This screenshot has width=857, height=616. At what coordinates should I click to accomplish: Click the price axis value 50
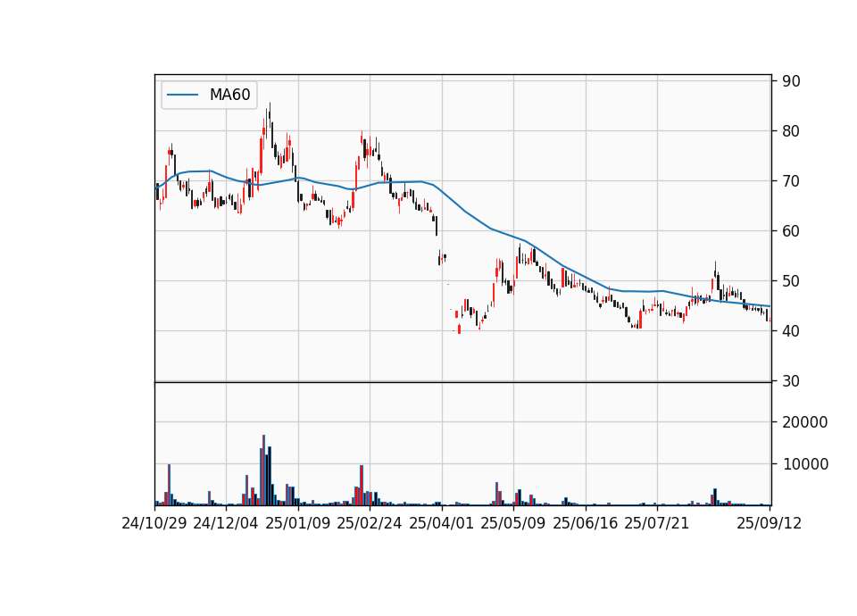point(792,281)
